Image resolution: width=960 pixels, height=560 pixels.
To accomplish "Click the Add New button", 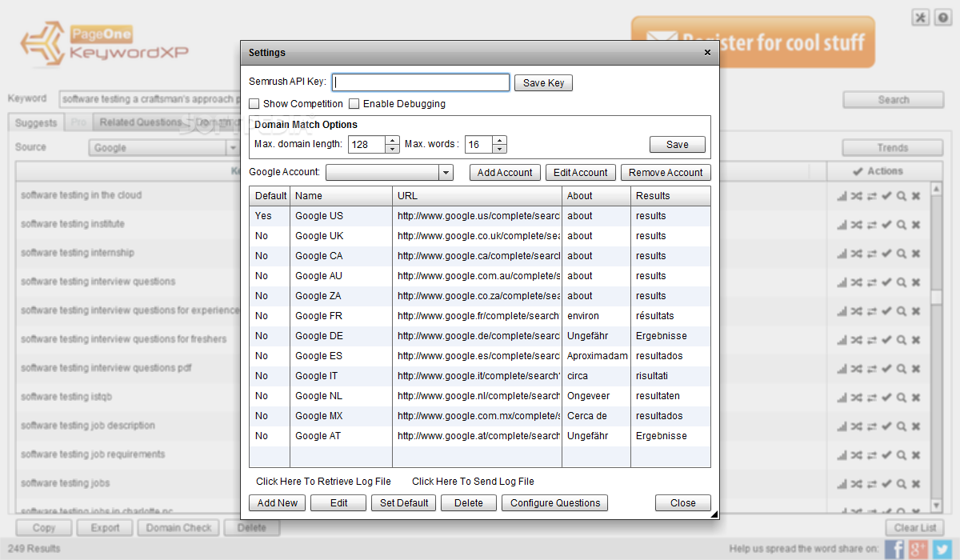I will coord(278,503).
